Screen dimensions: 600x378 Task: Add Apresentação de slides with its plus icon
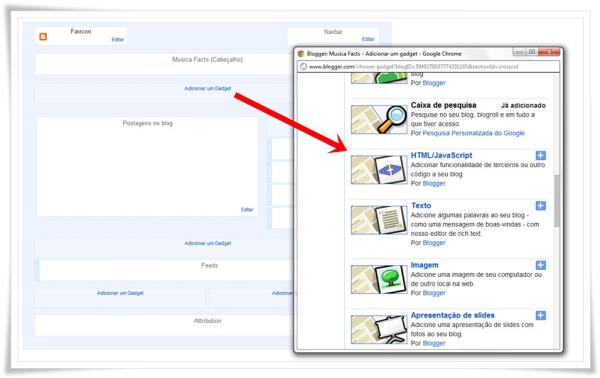click(540, 315)
